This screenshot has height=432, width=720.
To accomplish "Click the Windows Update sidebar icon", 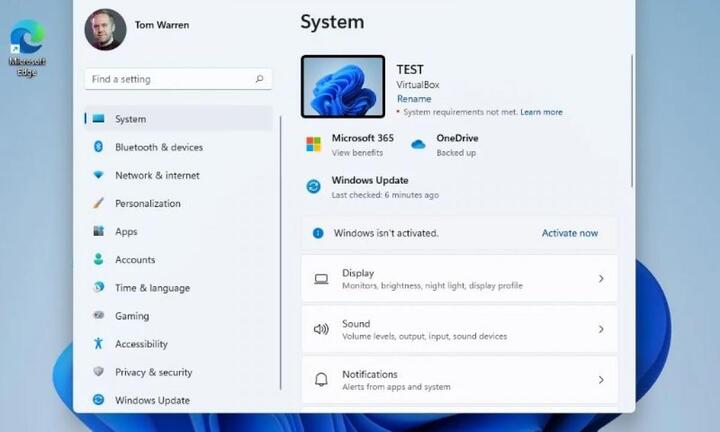I will [x=98, y=399].
